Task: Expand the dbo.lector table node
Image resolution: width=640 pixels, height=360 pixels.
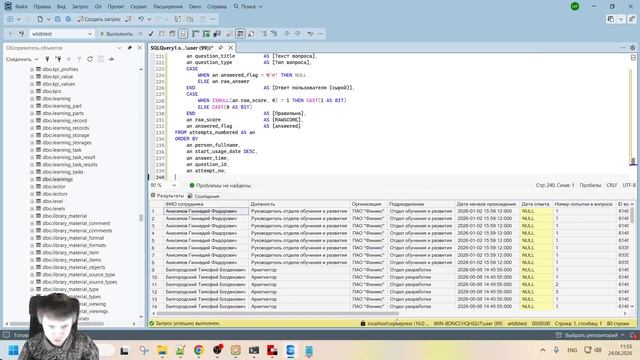Action: coord(32,187)
